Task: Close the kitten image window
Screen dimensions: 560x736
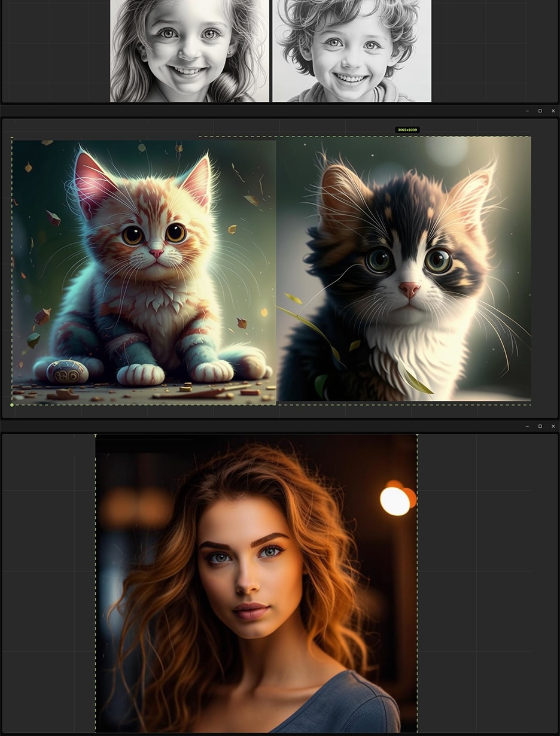Action: click(x=553, y=111)
